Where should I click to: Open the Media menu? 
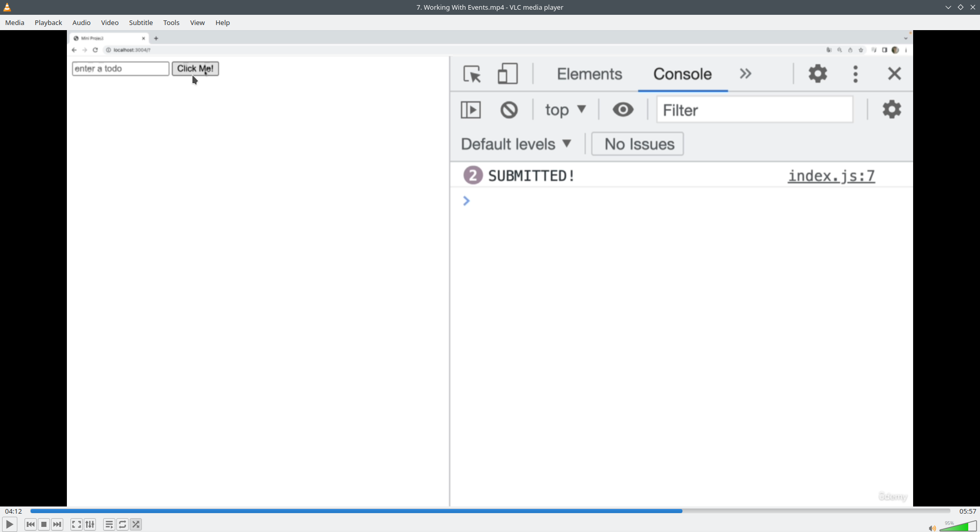[15, 22]
